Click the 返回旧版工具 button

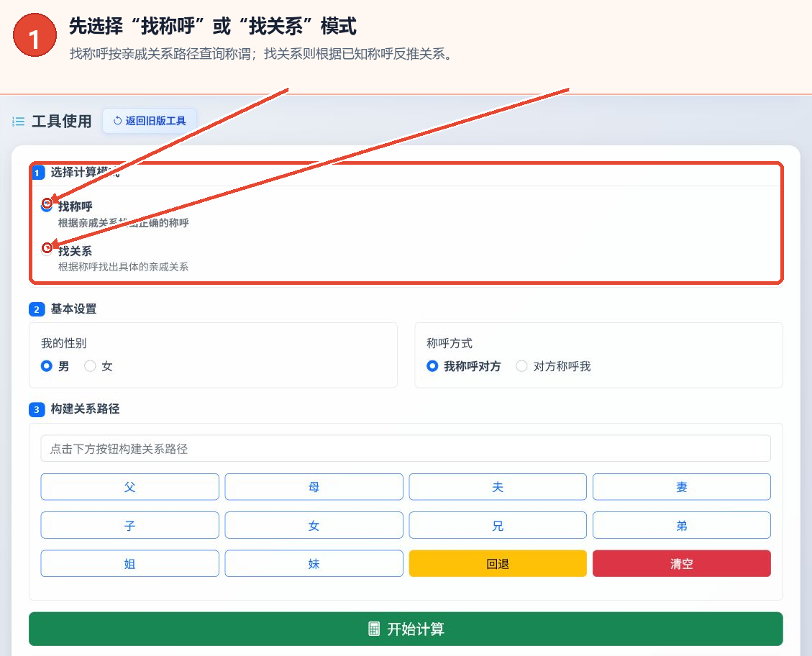[150, 121]
